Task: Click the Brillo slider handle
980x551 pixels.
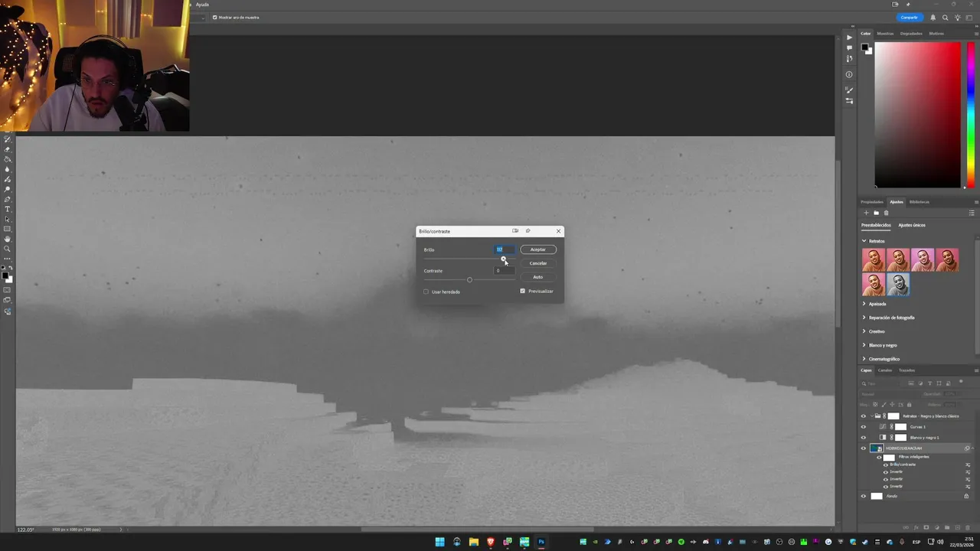Action: tap(503, 259)
